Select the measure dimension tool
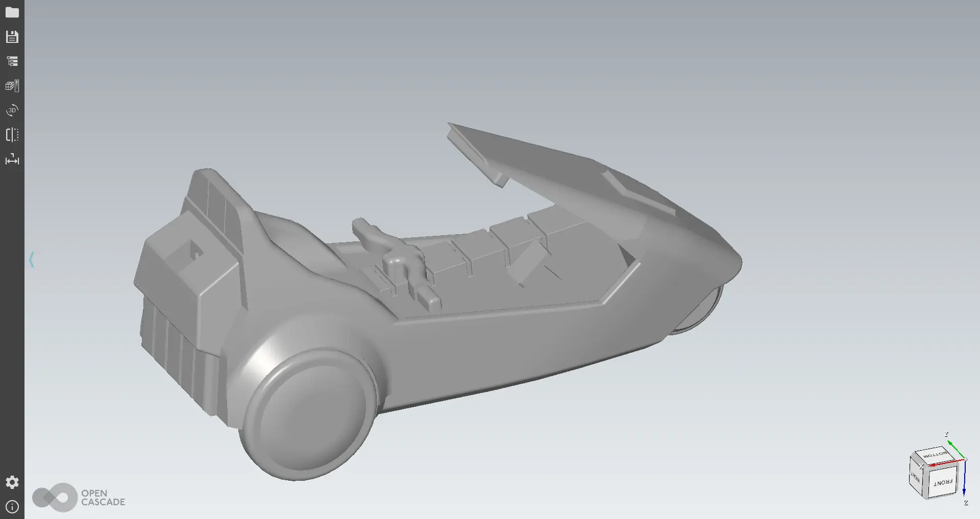Image resolution: width=980 pixels, height=519 pixels. (12, 160)
